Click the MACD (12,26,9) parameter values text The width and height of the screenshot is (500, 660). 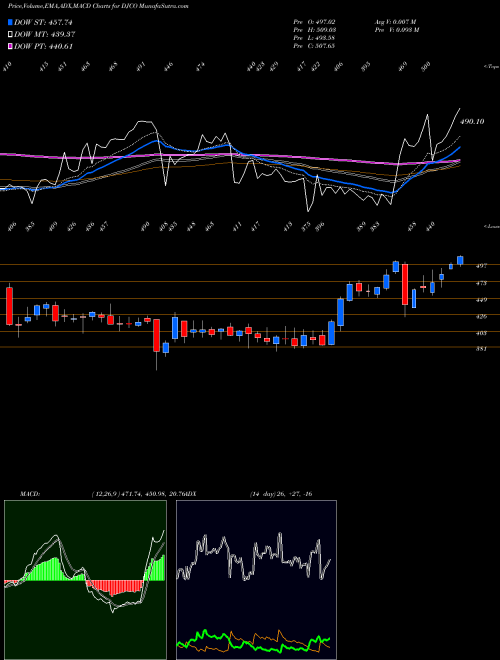137,494
